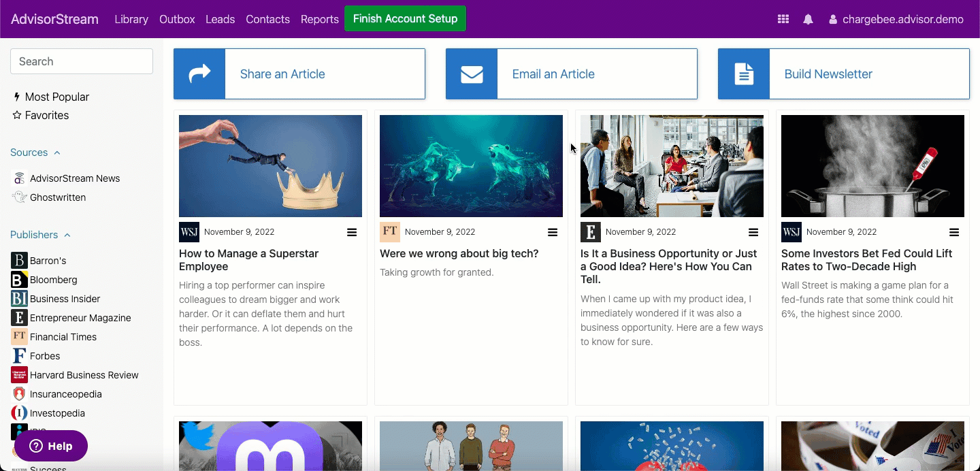Image resolution: width=980 pixels, height=471 pixels.
Task: Click WSJ logo on Fed rates card
Action: (791, 232)
